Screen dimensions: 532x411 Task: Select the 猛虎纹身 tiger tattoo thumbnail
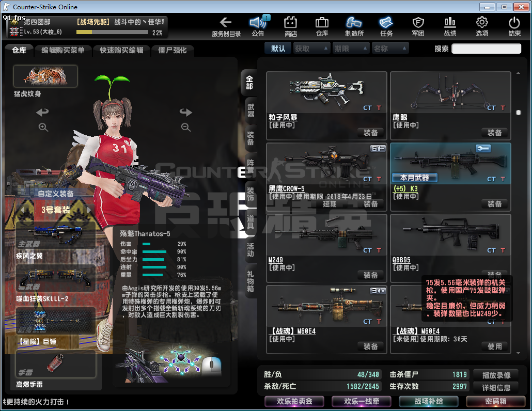(x=45, y=76)
